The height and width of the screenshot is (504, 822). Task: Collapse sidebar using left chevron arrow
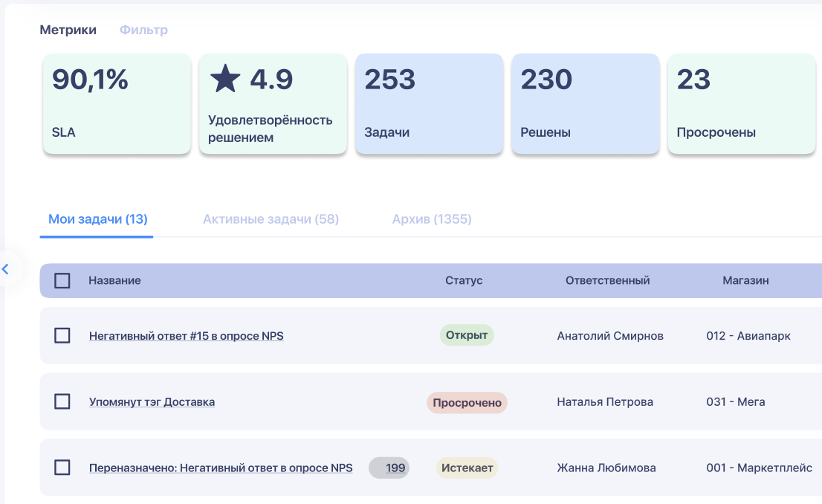[6, 269]
